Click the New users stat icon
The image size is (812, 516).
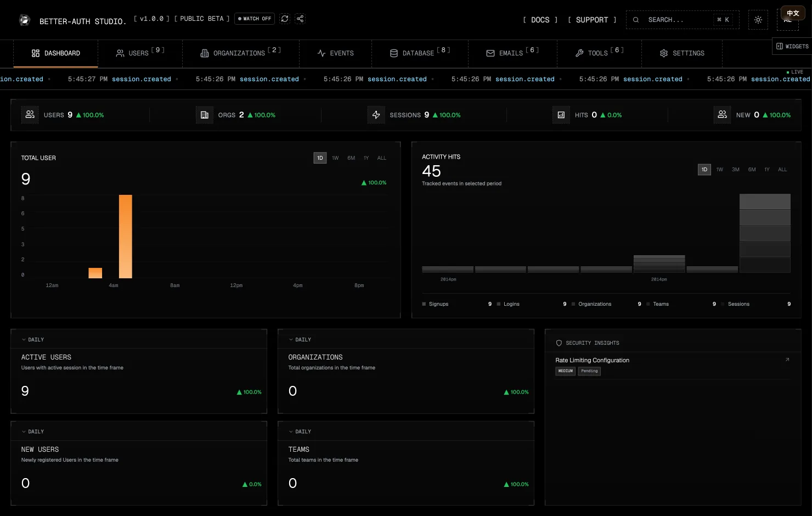point(723,115)
